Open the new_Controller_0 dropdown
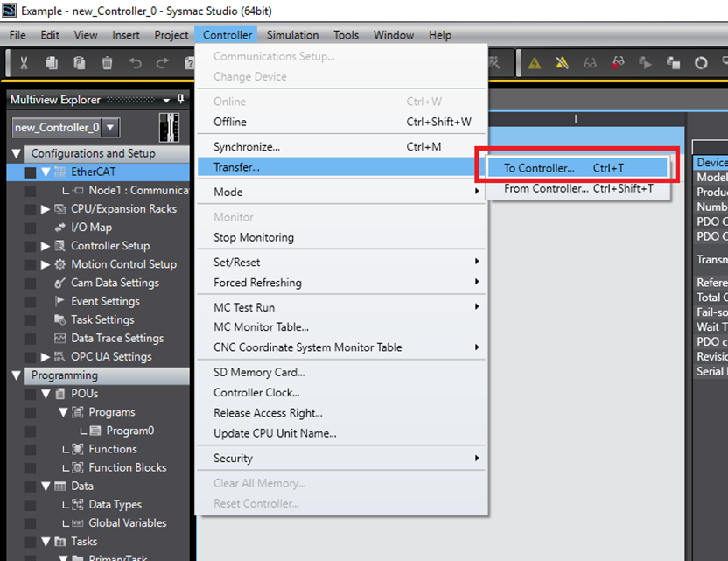This screenshot has height=561, width=728. (111, 128)
